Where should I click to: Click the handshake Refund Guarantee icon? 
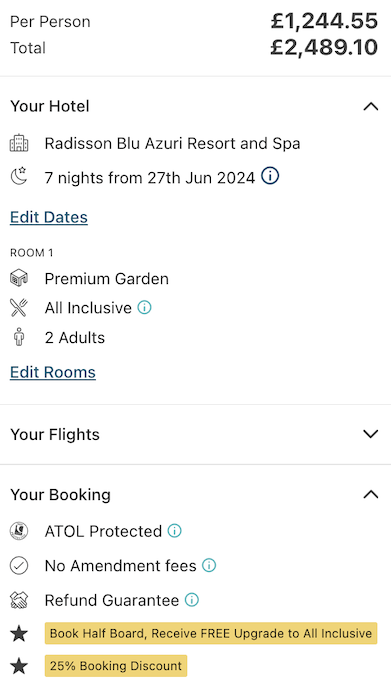point(19,600)
